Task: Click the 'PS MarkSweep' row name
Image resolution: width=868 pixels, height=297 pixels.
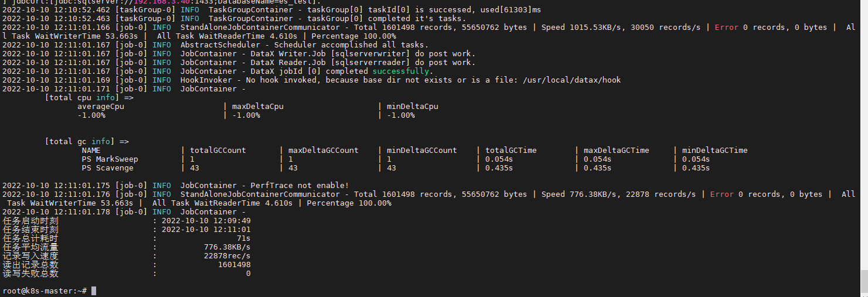Action: (110, 159)
